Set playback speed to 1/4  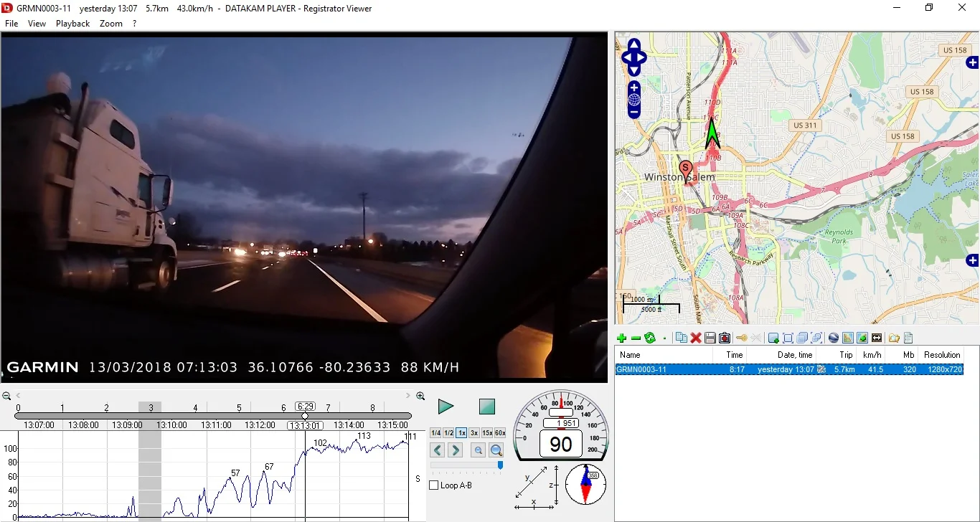pos(435,433)
